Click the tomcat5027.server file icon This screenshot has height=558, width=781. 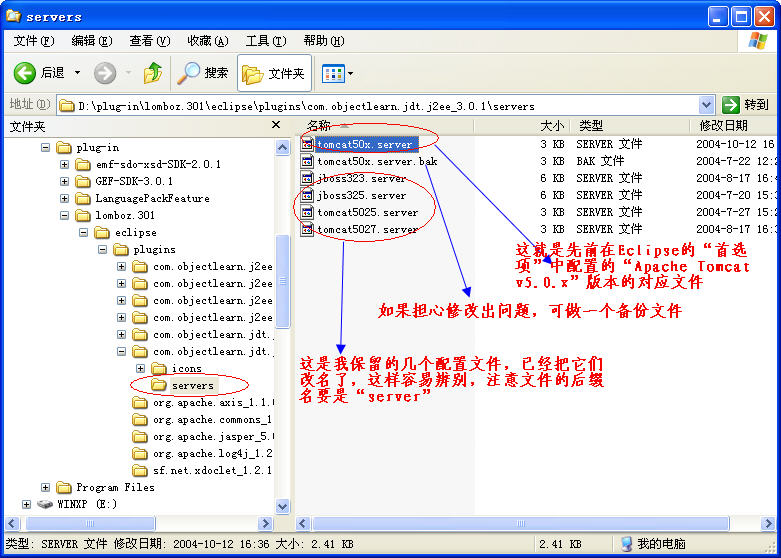308,229
